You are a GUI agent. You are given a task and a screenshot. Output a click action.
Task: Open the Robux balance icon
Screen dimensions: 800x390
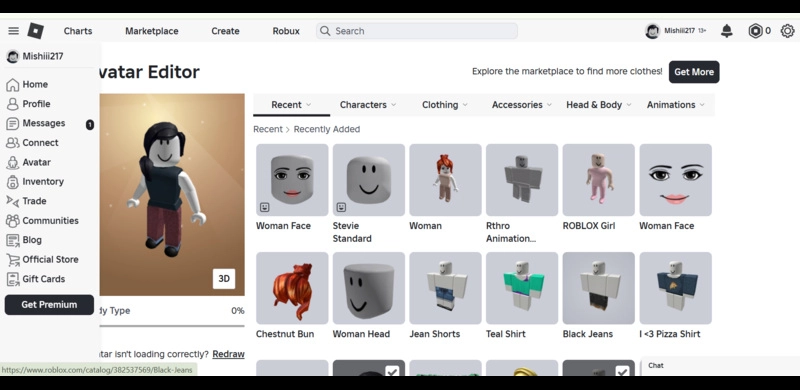point(755,31)
